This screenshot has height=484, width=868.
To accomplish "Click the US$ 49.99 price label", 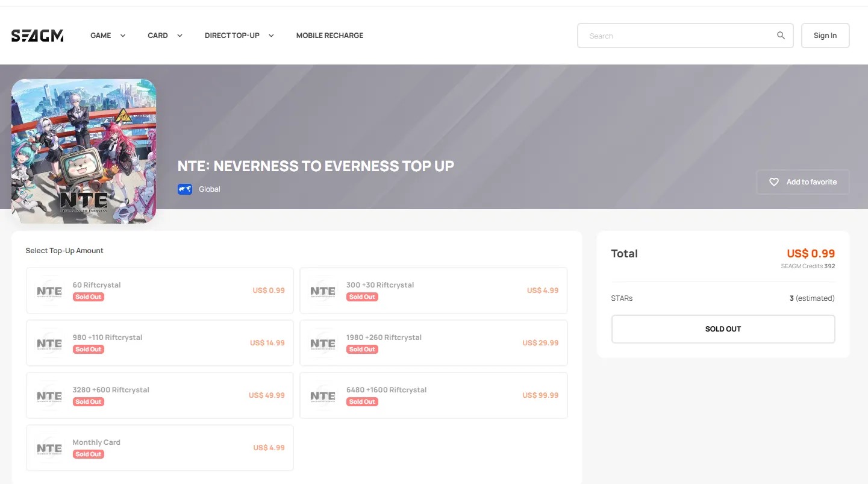I will coord(267,395).
